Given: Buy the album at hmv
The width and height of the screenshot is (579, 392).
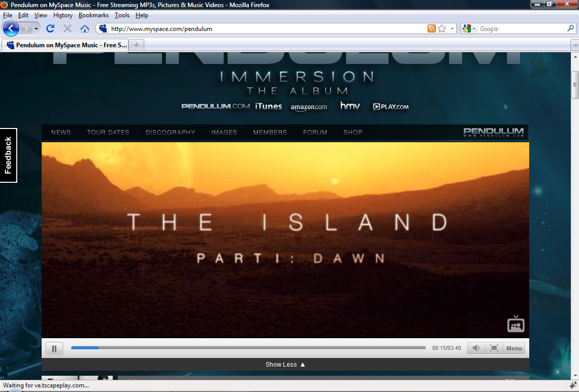Looking at the screenshot, I should click(x=350, y=106).
